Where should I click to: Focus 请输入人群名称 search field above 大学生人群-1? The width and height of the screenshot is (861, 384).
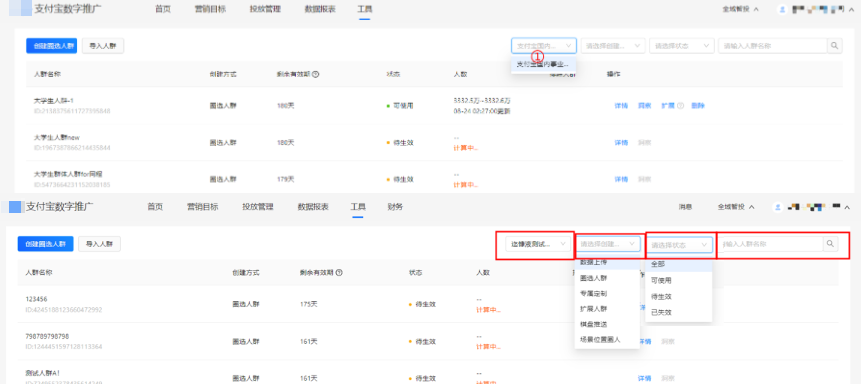773,46
